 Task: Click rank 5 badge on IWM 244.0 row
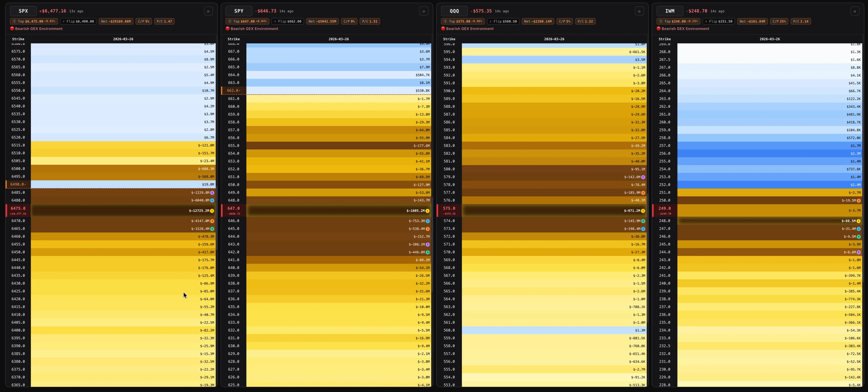point(858,252)
